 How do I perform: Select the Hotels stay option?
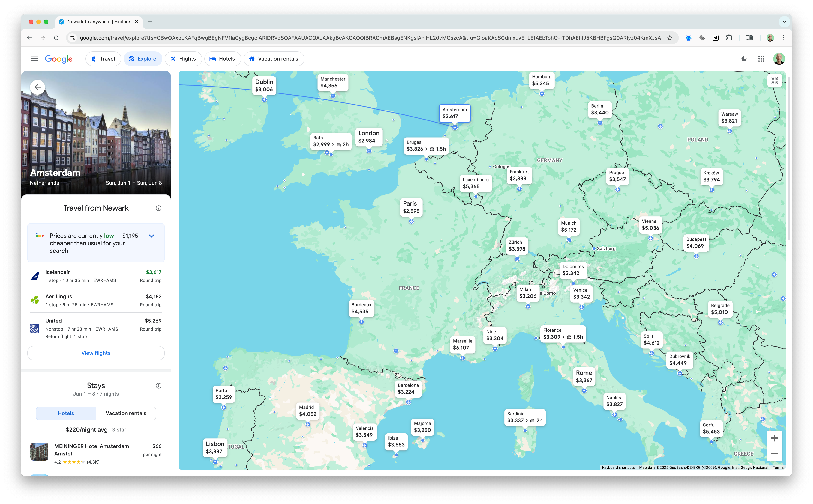tap(66, 413)
